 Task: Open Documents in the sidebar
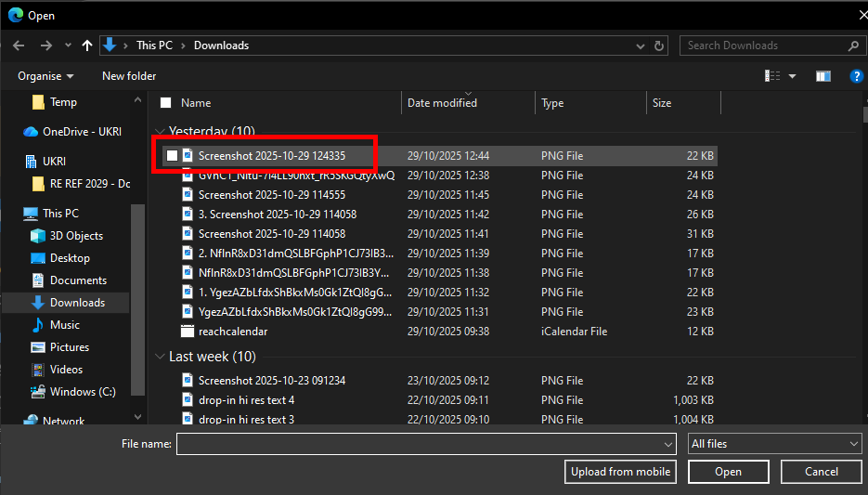(x=79, y=280)
